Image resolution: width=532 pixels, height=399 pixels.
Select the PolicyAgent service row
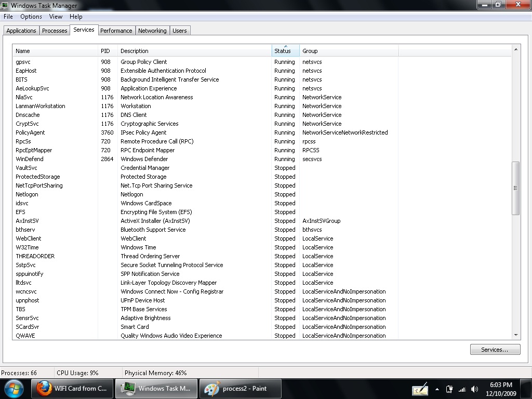[x=262, y=132]
